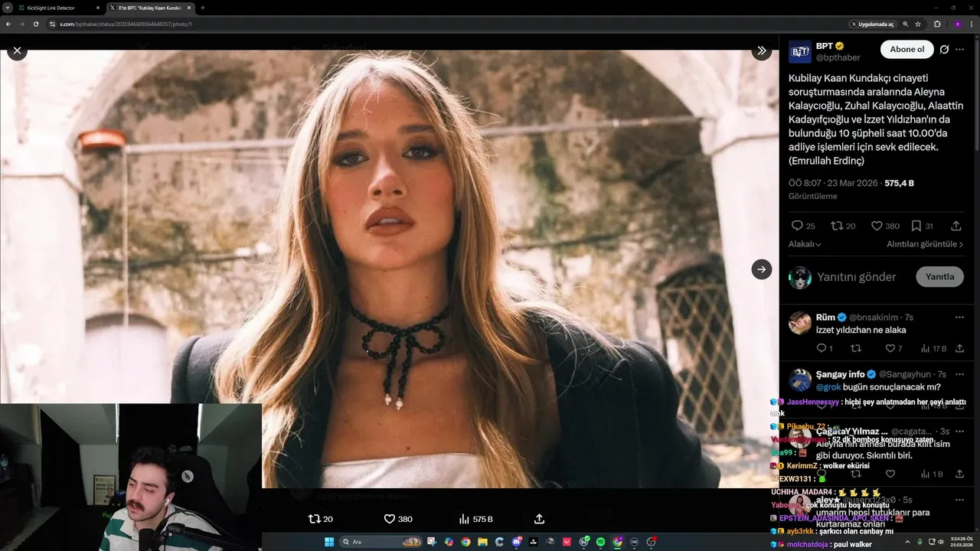Go to the next photo arrow
980x551 pixels.
tap(761, 269)
